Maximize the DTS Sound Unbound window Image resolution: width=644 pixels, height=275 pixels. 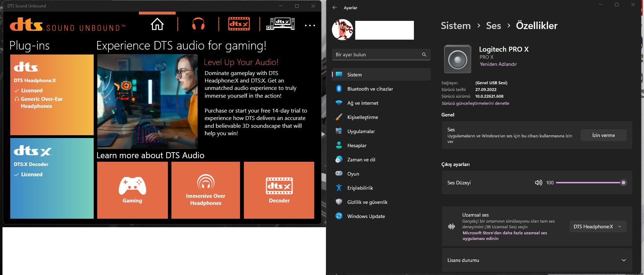pyautogui.click(x=297, y=6)
